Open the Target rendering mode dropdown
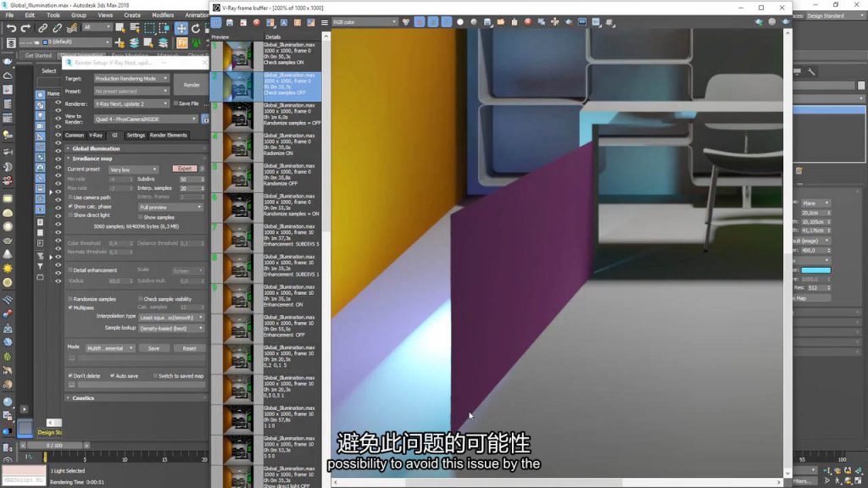868x488 pixels. tap(131, 79)
